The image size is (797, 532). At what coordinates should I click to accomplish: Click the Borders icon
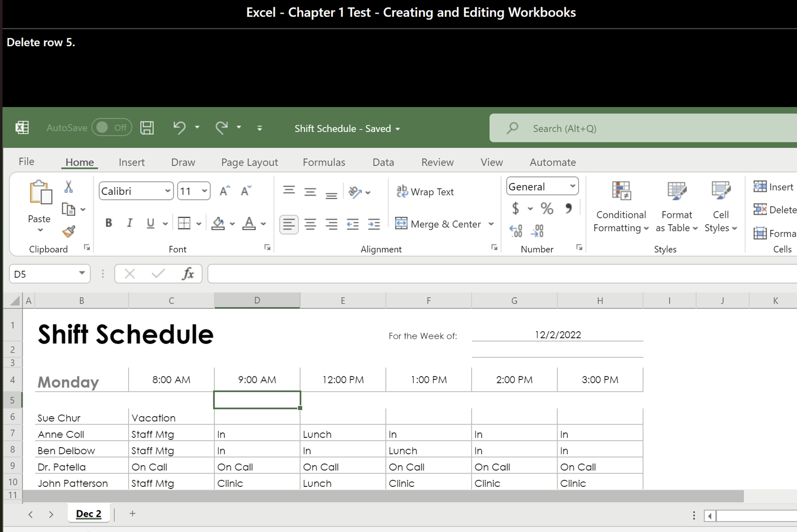pos(184,223)
